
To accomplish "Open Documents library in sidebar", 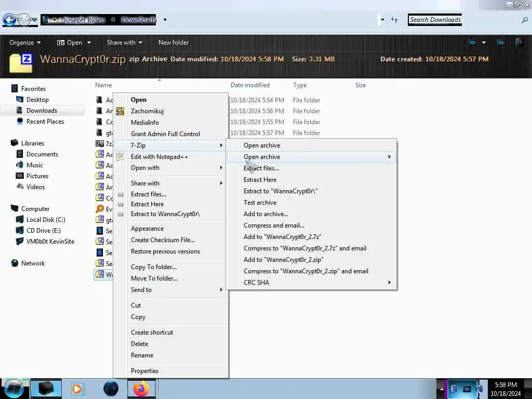I will point(42,154).
